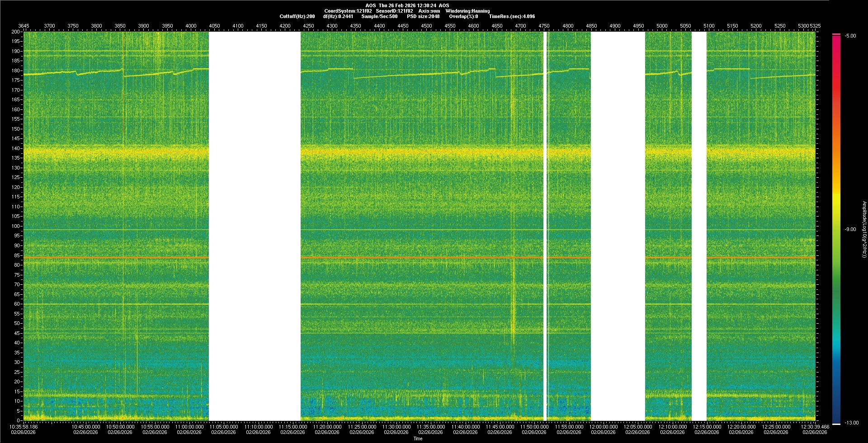This screenshot has width=868, height=443.
Task: Click the 11:50:00.000 time axis label
Action: [534, 426]
